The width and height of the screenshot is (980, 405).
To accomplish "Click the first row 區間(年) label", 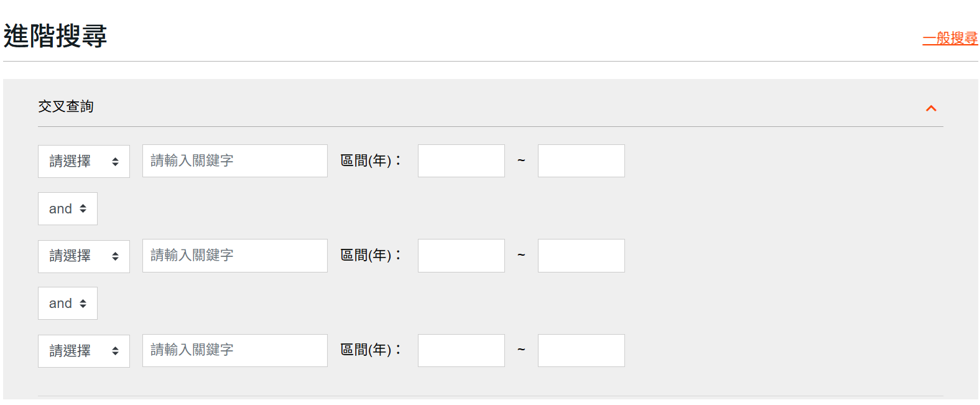I will pyautogui.click(x=371, y=161).
